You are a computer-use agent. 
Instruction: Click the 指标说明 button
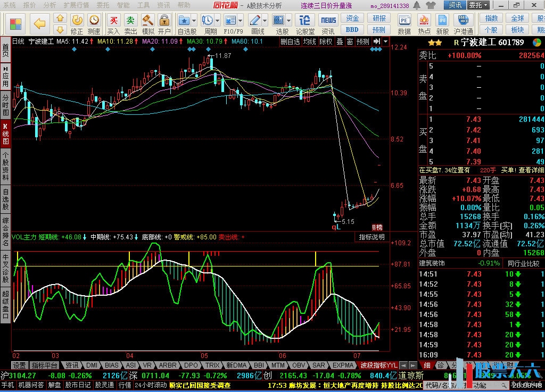tap(371, 237)
